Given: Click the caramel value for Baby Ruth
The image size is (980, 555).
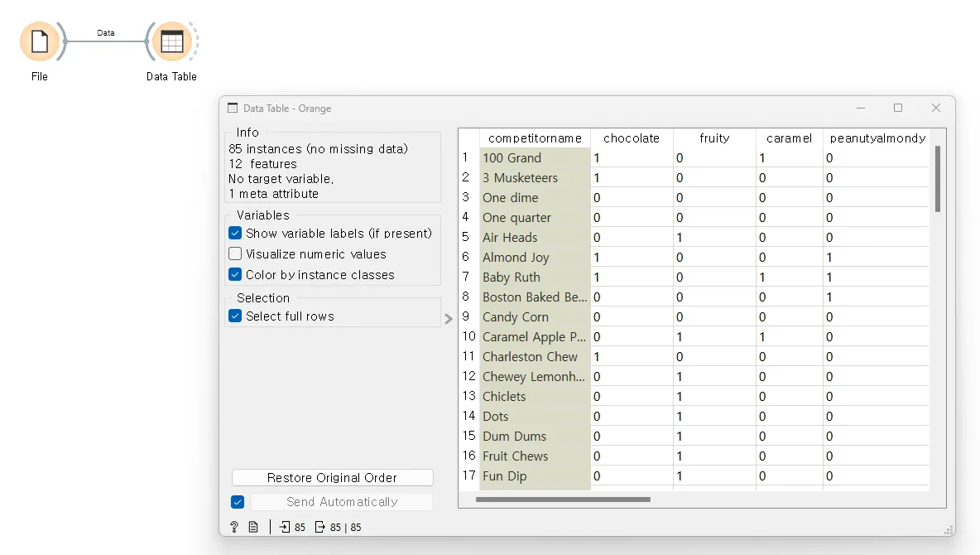Looking at the screenshot, I should pos(790,277).
